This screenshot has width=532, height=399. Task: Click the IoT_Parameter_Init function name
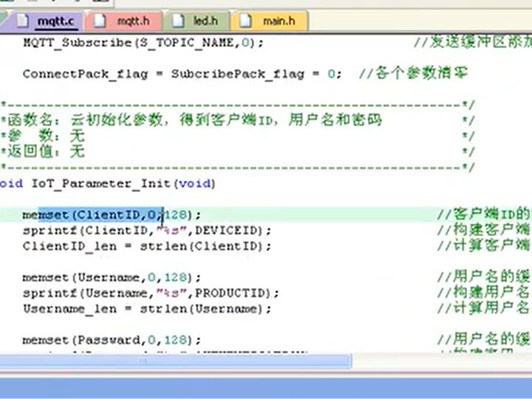pos(103,183)
